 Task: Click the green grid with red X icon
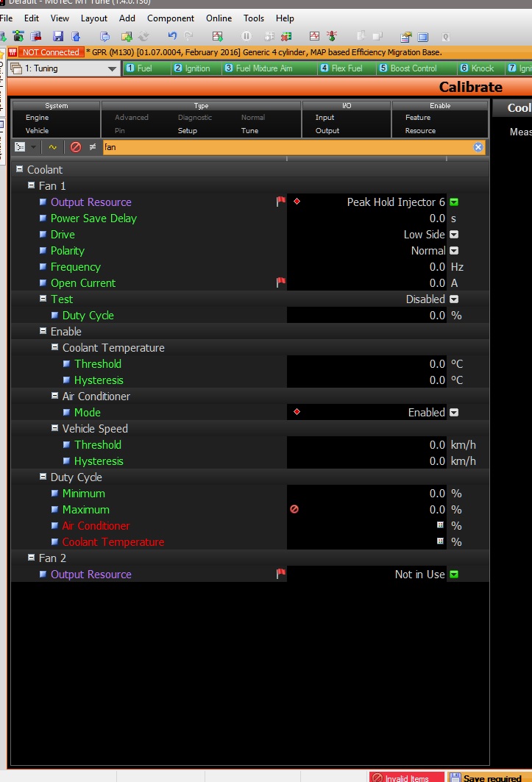(x=286, y=36)
